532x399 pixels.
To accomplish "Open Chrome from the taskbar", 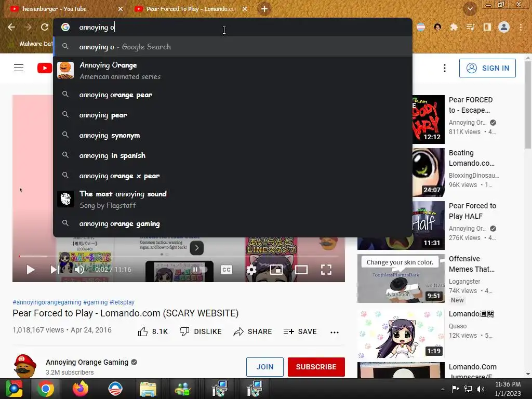I will (x=46, y=389).
